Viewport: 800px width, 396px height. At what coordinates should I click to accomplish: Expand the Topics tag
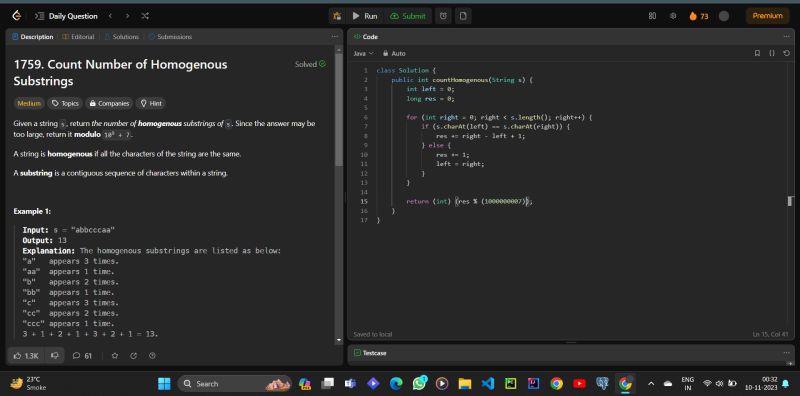[65, 104]
